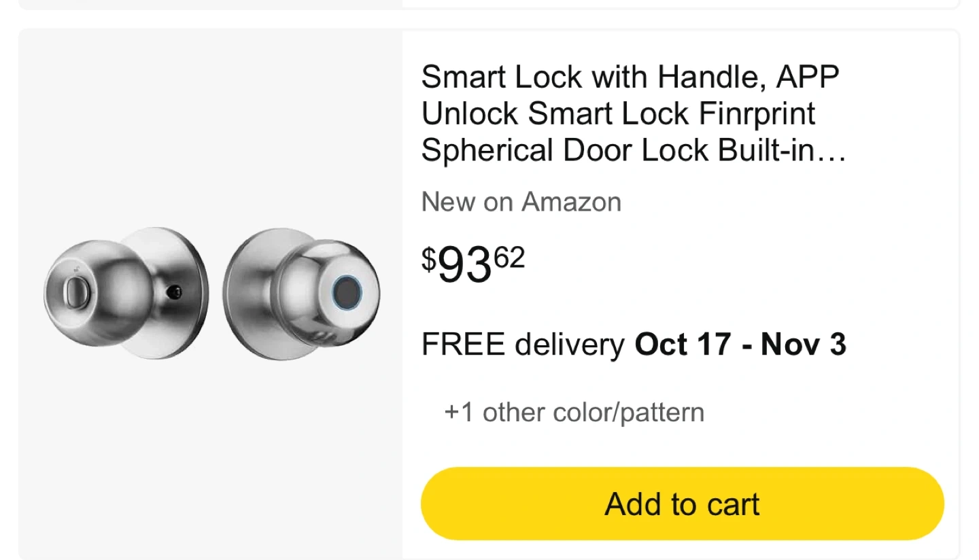The image size is (979, 560).
Task: Click the 'Spherical Door Lock Built-in…' title line
Action: (x=632, y=150)
